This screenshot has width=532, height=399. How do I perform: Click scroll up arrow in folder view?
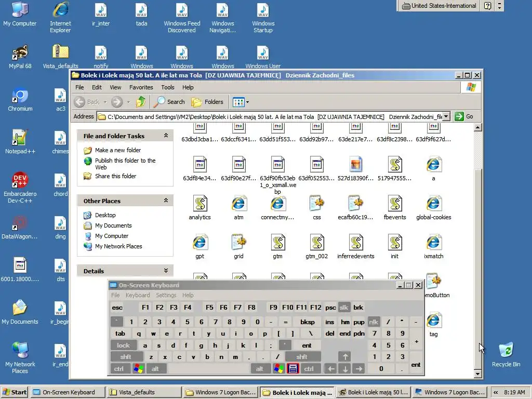[478, 128]
